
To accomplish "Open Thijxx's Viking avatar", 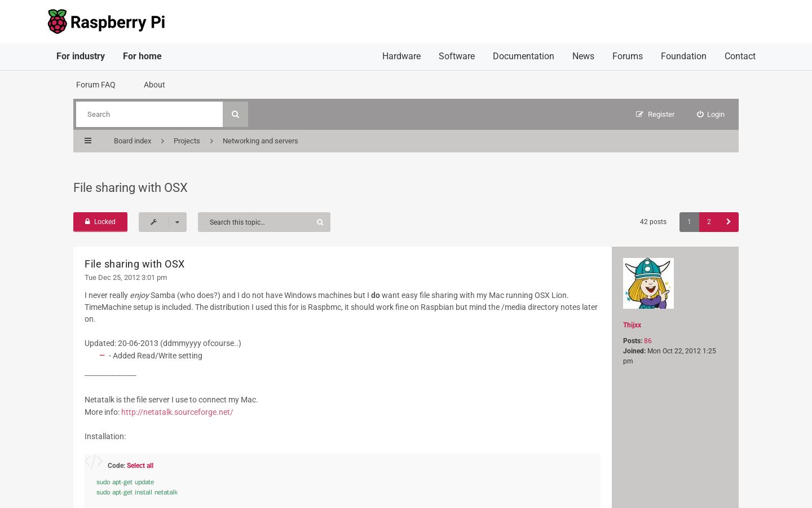I will tap(648, 283).
